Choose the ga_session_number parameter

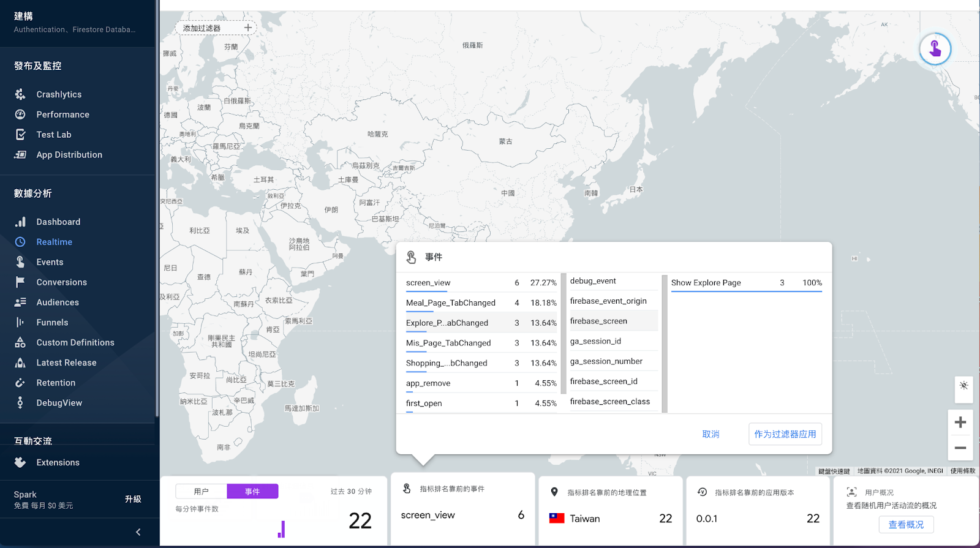coord(613,361)
